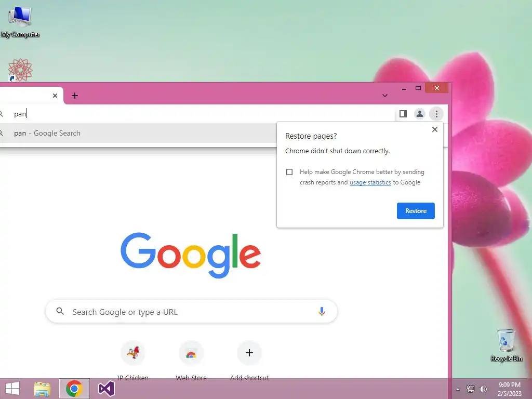Show hidden tray icons arrow
The image size is (532, 399).
point(458,389)
